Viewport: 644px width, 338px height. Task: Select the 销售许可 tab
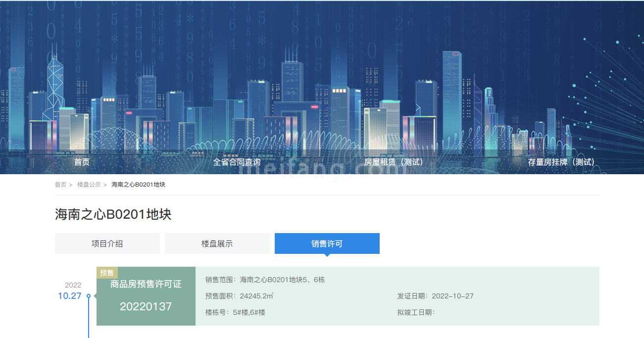pos(327,243)
